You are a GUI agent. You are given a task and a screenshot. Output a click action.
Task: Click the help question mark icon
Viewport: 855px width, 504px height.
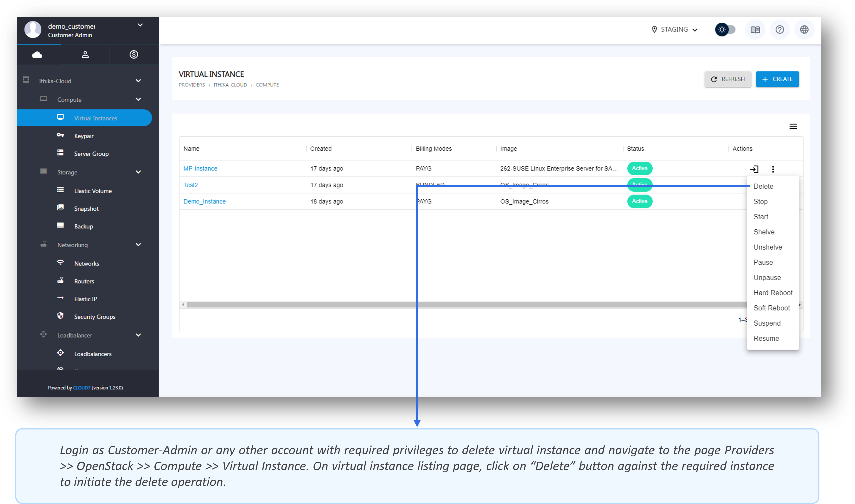pos(780,30)
